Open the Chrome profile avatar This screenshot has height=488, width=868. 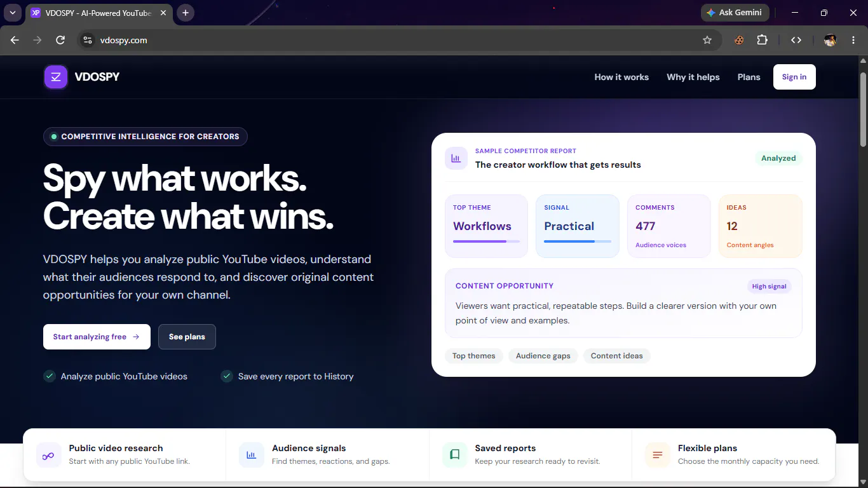coord(830,40)
